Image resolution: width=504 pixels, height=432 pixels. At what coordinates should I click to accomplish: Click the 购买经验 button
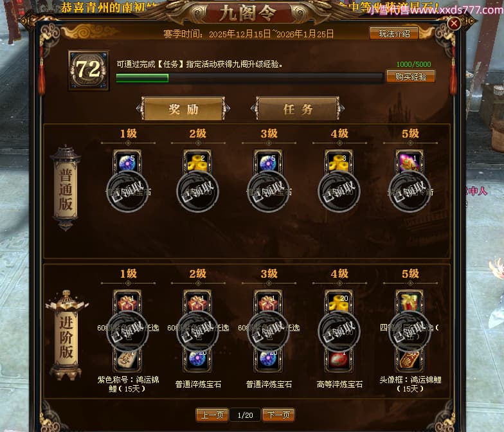point(410,76)
